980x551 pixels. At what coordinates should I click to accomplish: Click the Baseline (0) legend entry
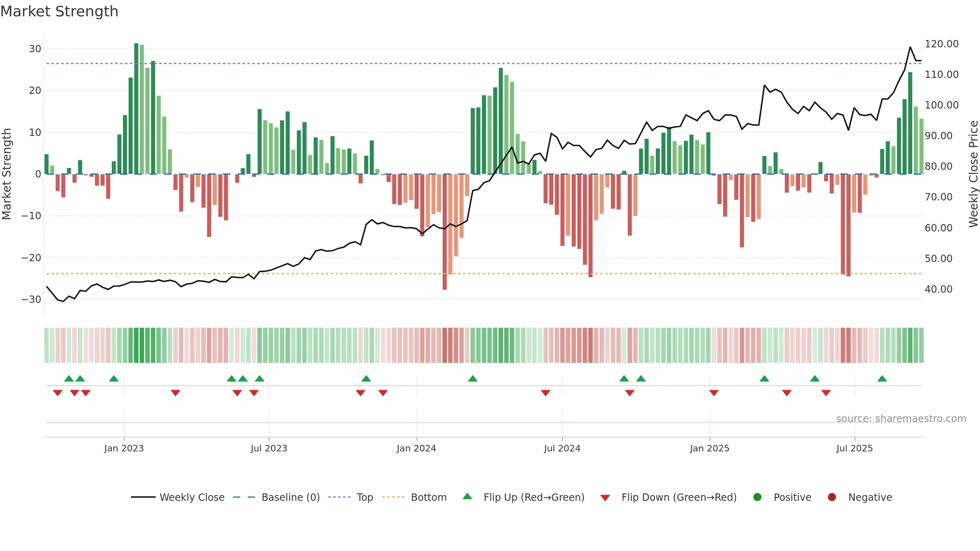[x=276, y=497]
